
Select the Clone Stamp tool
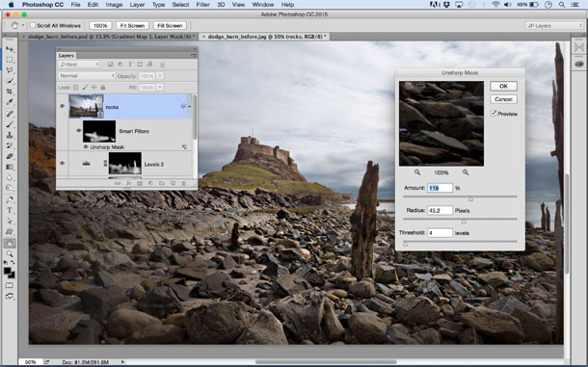[x=10, y=135]
